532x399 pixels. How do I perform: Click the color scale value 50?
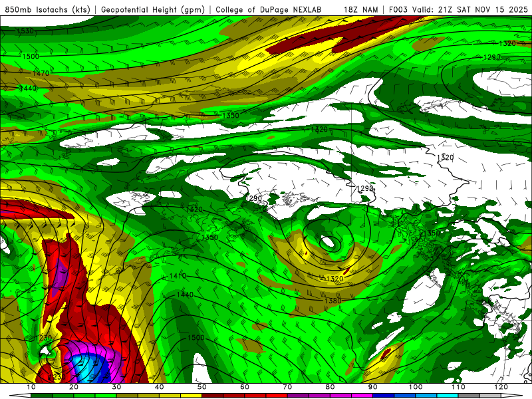point(202,387)
